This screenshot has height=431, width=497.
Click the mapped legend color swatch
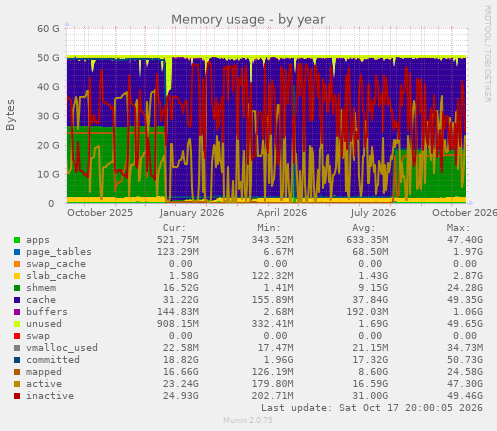point(17,372)
